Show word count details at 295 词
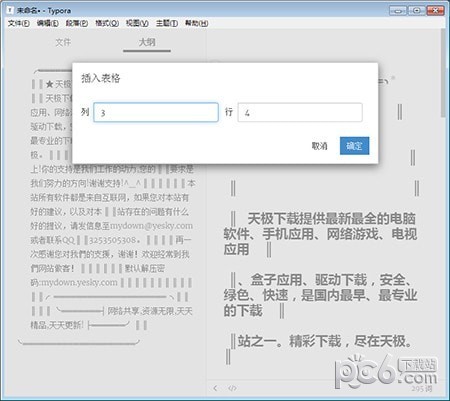 421,389
